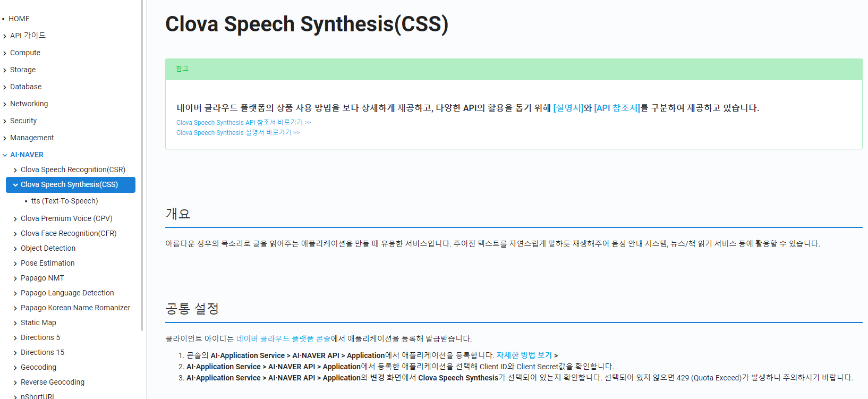Expand the API 가이드 chevron

click(x=5, y=36)
